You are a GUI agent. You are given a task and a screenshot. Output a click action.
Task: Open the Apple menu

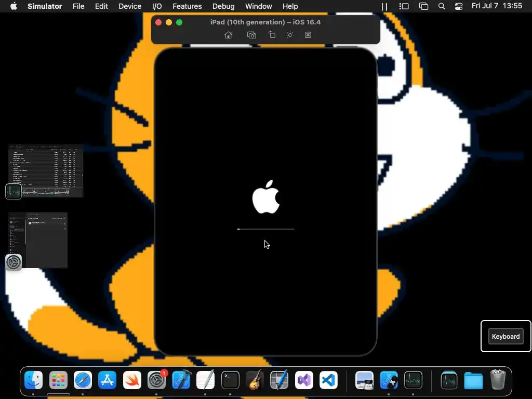(x=14, y=6)
